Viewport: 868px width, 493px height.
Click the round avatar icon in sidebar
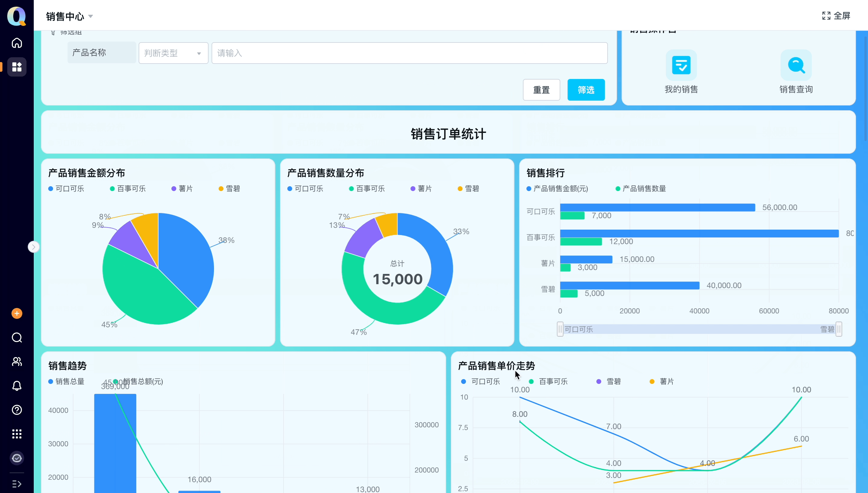point(17,458)
